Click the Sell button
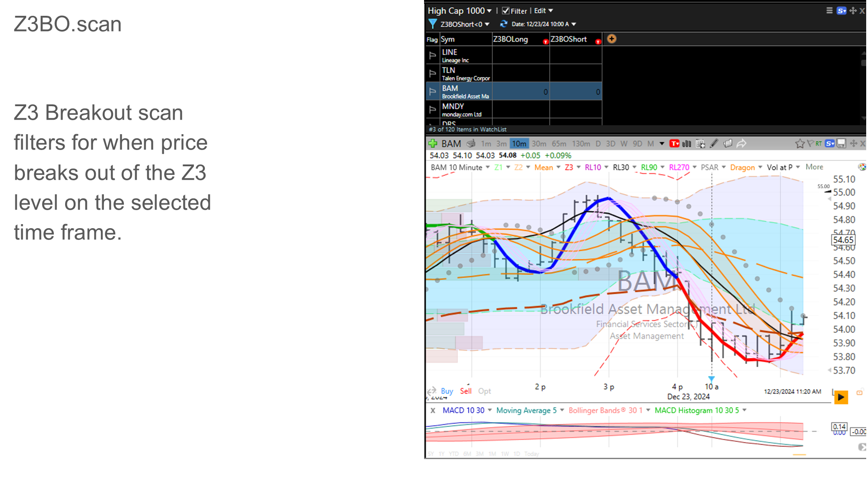Image resolution: width=868 pixels, height=488 pixels. click(x=465, y=391)
